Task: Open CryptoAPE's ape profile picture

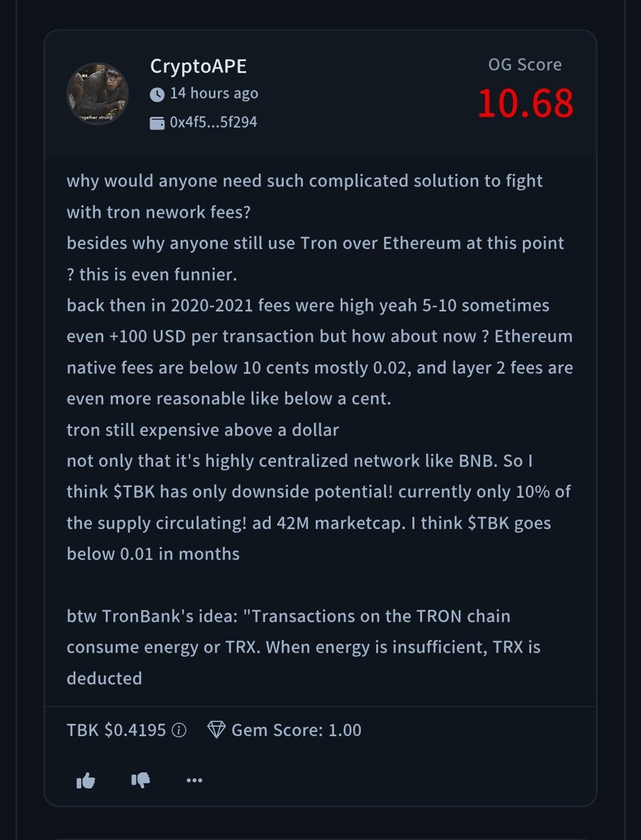Action: click(97, 94)
